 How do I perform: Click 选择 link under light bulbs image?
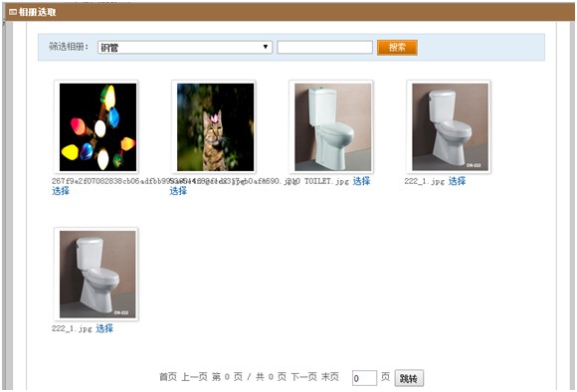coord(61,191)
